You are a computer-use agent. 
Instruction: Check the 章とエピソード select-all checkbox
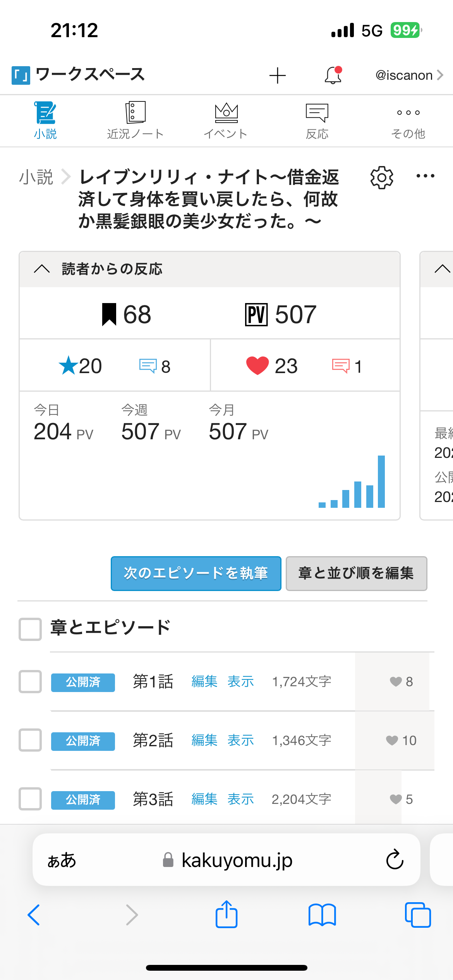click(x=30, y=629)
